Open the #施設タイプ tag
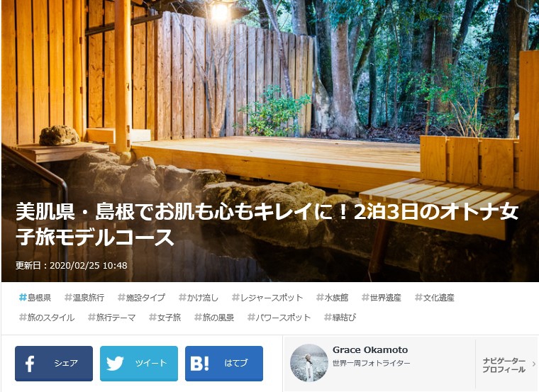The height and width of the screenshot is (392, 539). click(141, 298)
